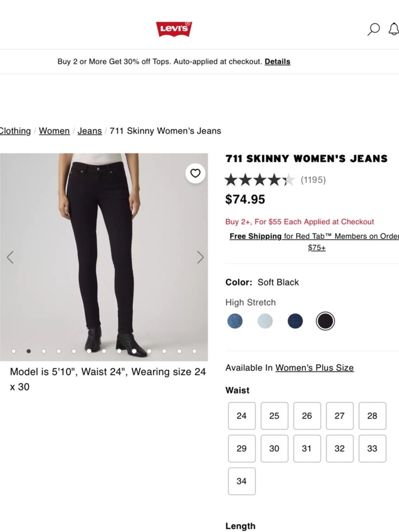The width and height of the screenshot is (399, 532).
Task: Select waist size 34
Action: pos(241,481)
